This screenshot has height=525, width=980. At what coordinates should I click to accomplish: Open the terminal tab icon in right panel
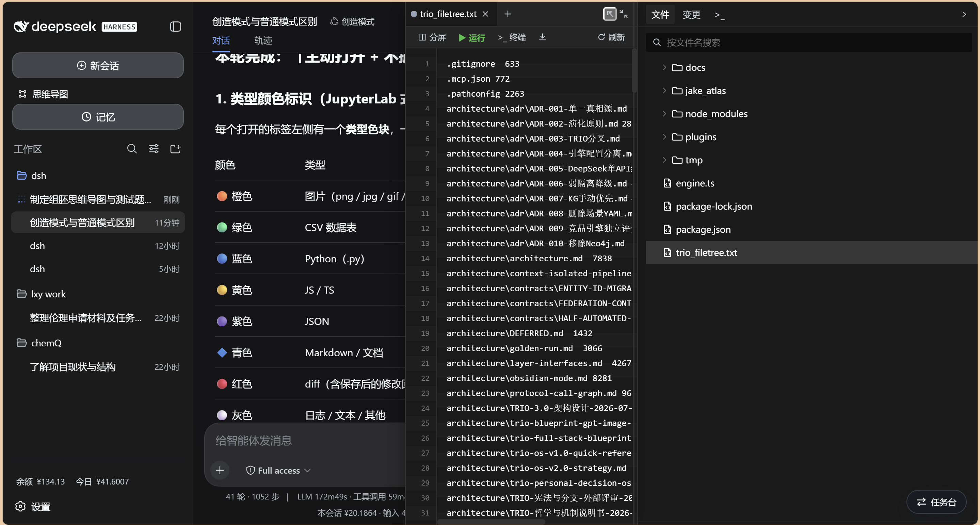coord(719,15)
